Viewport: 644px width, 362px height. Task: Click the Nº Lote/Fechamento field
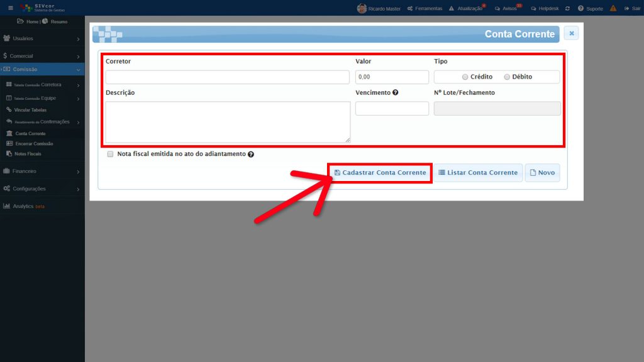pyautogui.click(x=497, y=108)
